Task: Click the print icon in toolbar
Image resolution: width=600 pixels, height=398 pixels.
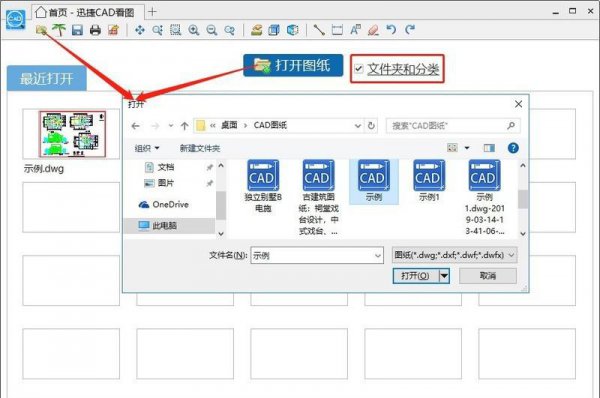Action: 95,30
